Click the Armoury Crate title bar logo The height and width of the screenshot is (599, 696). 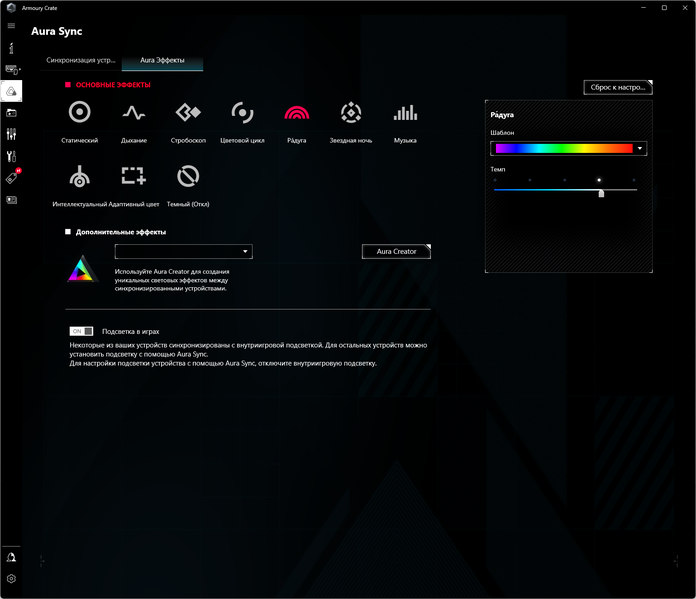(12, 8)
